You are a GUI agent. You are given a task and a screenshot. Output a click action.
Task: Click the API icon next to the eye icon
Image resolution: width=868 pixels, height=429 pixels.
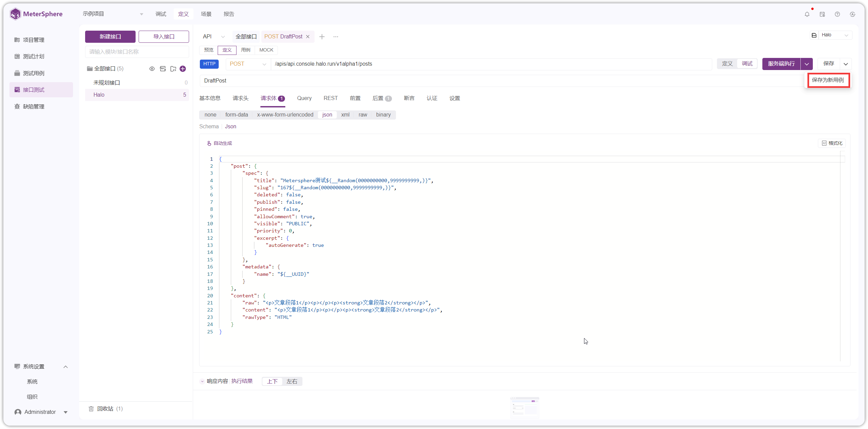163,69
